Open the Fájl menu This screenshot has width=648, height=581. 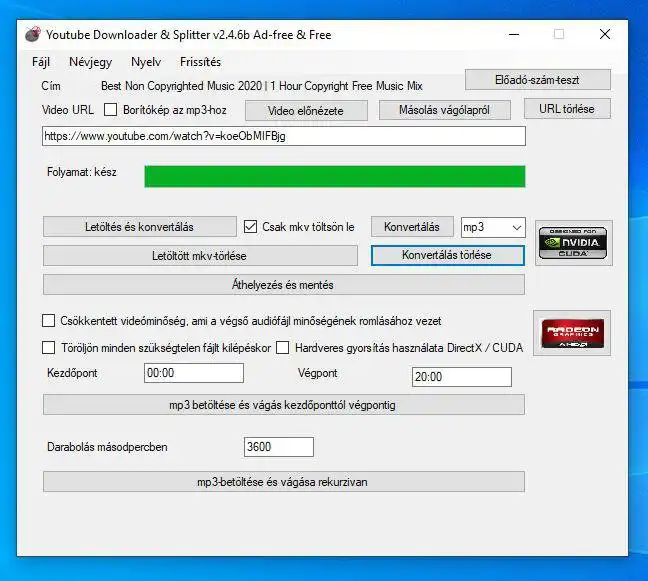[41, 62]
